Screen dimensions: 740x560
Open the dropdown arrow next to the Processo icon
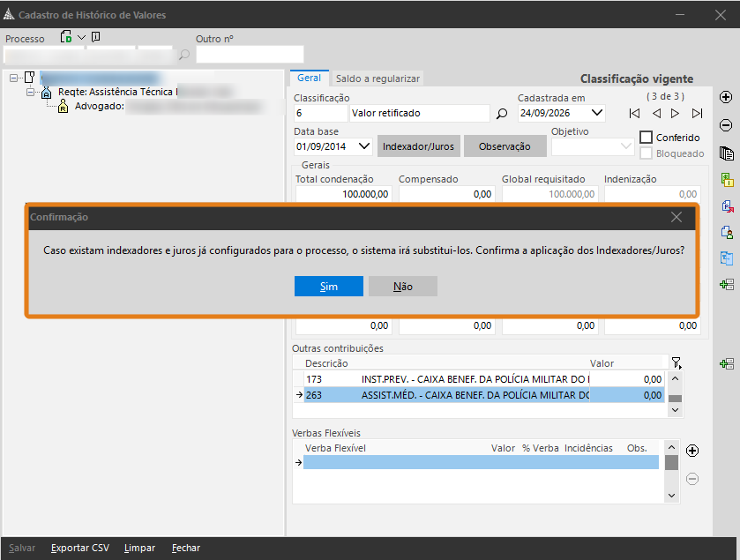click(x=82, y=37)
